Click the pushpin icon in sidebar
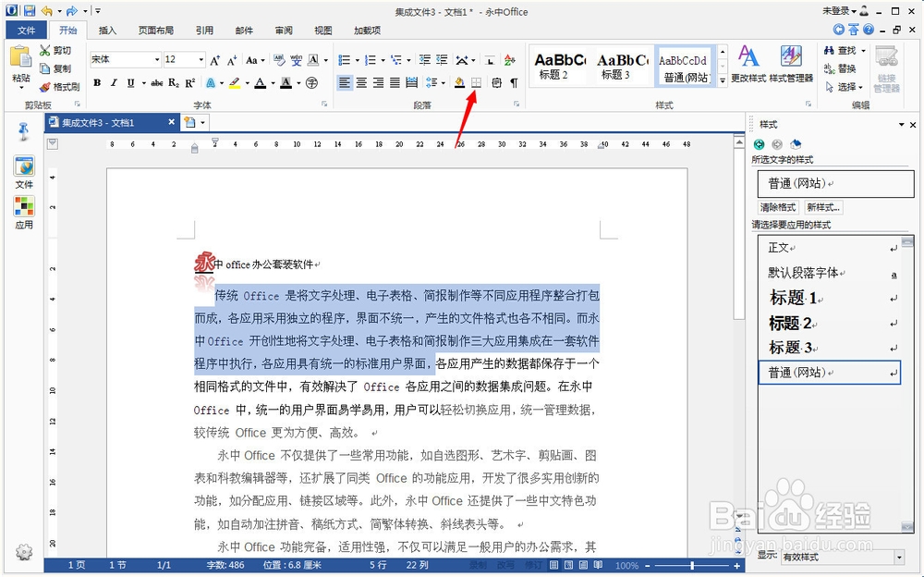The height and width of the screenshot is (577, 924). (x=24, y=131)
